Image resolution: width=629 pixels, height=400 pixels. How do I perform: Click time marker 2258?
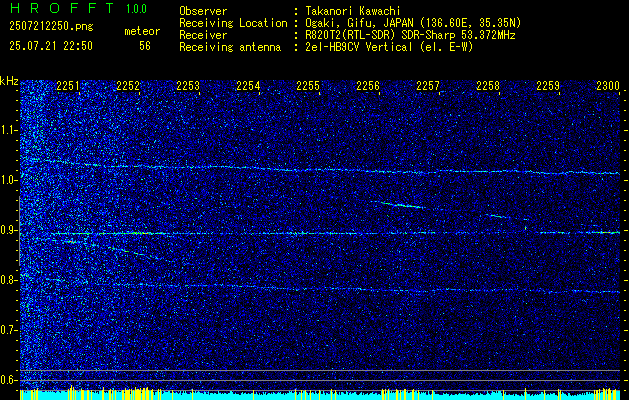488,86
